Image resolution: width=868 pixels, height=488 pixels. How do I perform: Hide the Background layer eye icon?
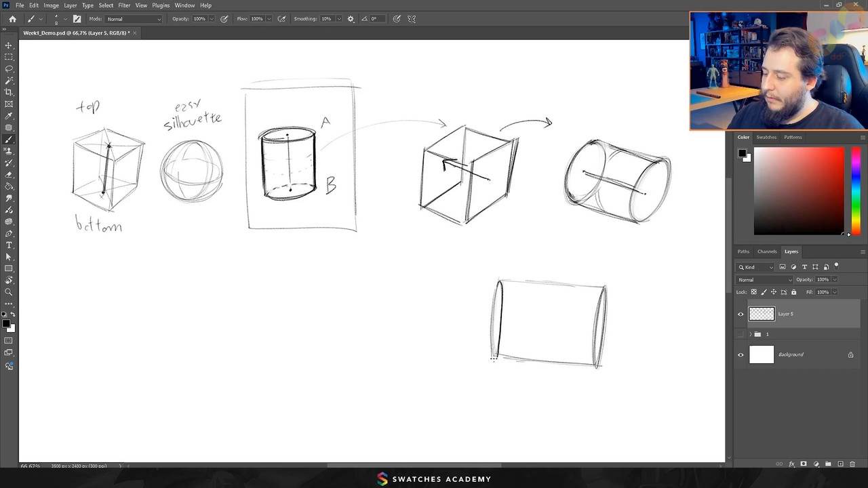741,354
